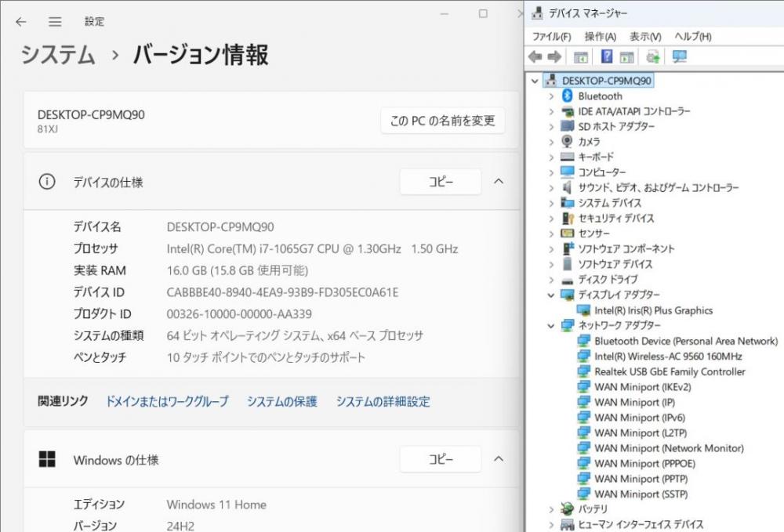The image size is (784, 532).
Task: Click the キーボード keyboard icon
Action: [567, 157]
